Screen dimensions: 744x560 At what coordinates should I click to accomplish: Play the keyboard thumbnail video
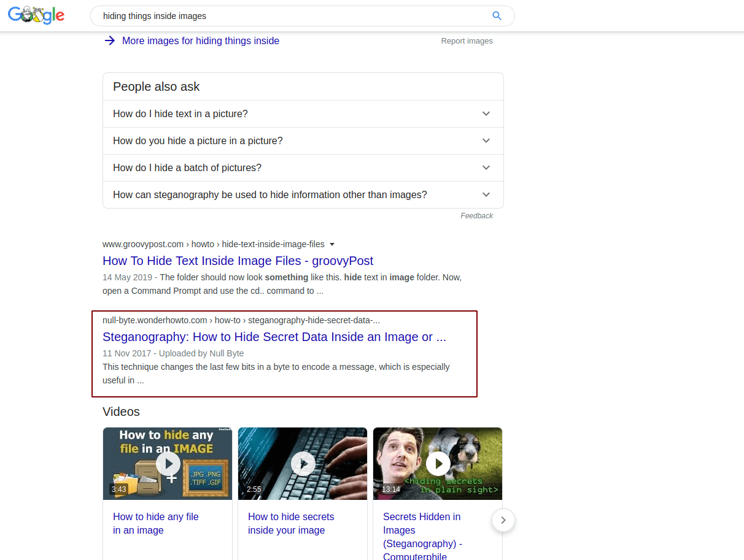303,463
